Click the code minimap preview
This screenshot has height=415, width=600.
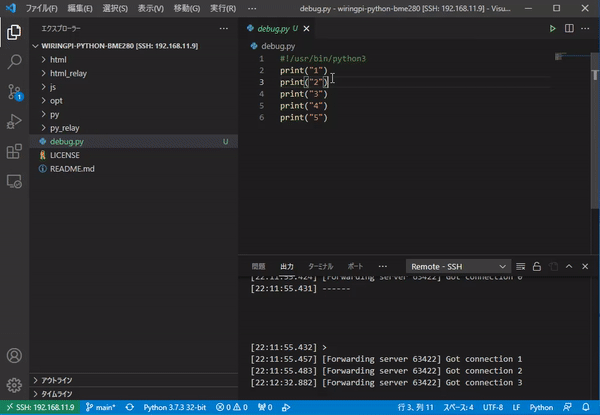click(571, 57)
